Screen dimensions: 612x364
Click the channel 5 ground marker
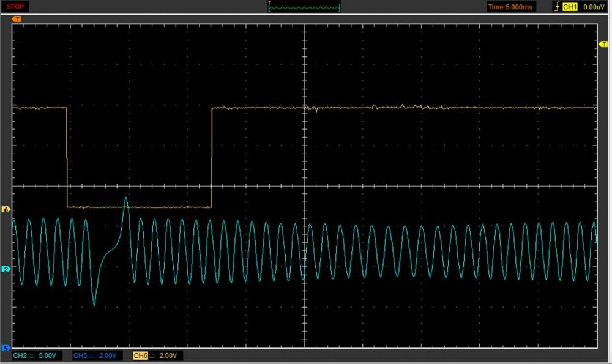coord(7,348)
